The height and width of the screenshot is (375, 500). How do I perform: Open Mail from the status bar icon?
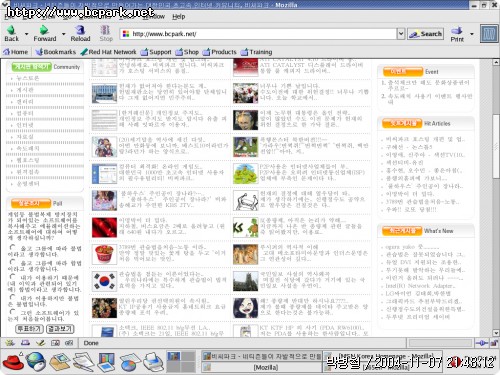pyautogui.click(x=25, y=343)
